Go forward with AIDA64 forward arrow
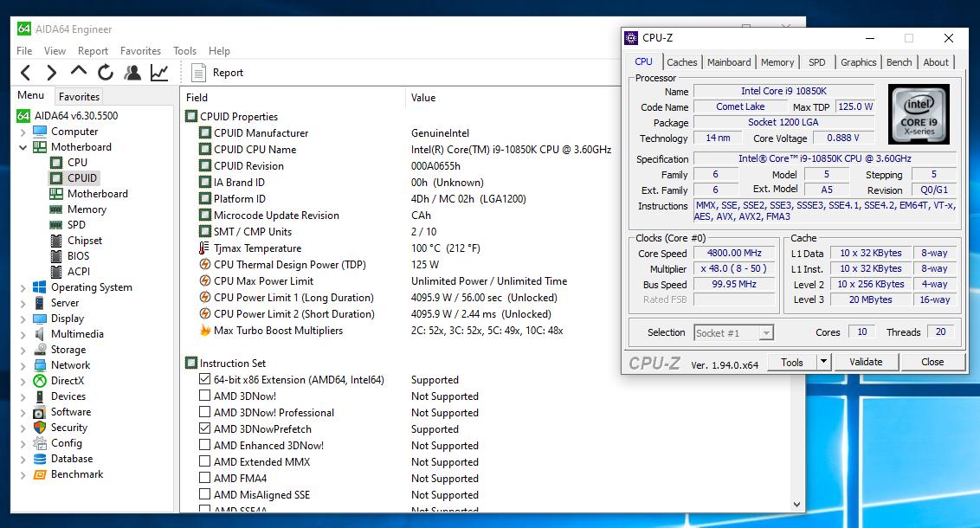The height and width of the screenshot is (528, 980). click(x=52, y=73)
